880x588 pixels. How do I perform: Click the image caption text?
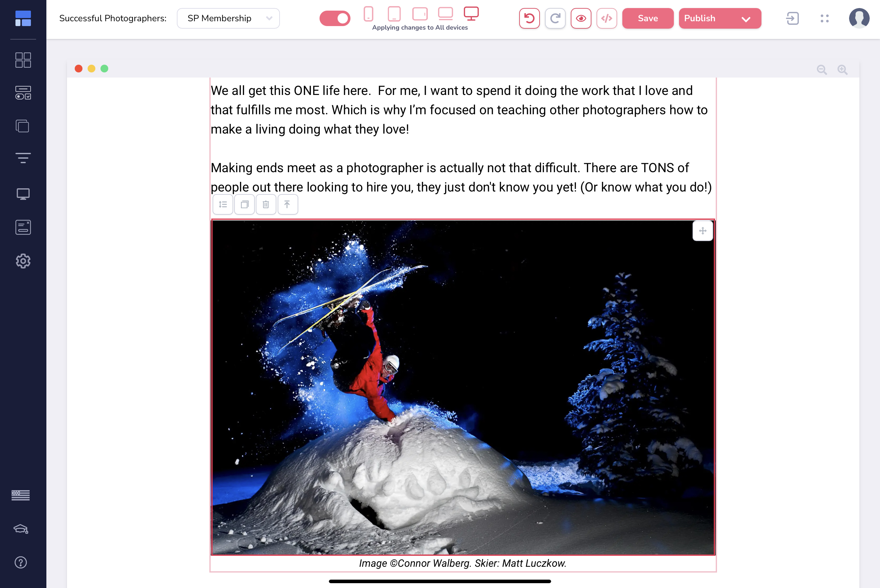[x=463, y=563]
